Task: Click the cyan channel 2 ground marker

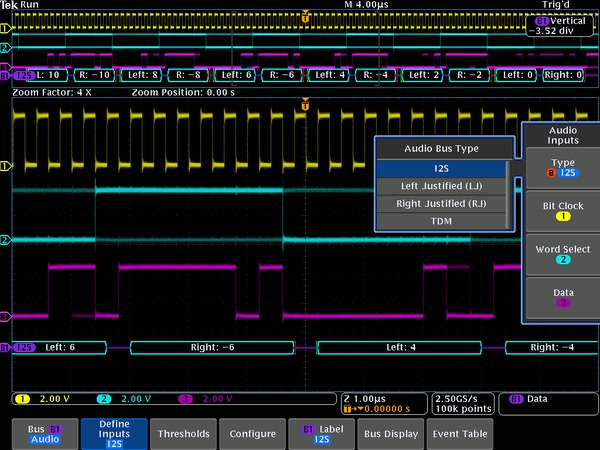Action: click(5, 240)
